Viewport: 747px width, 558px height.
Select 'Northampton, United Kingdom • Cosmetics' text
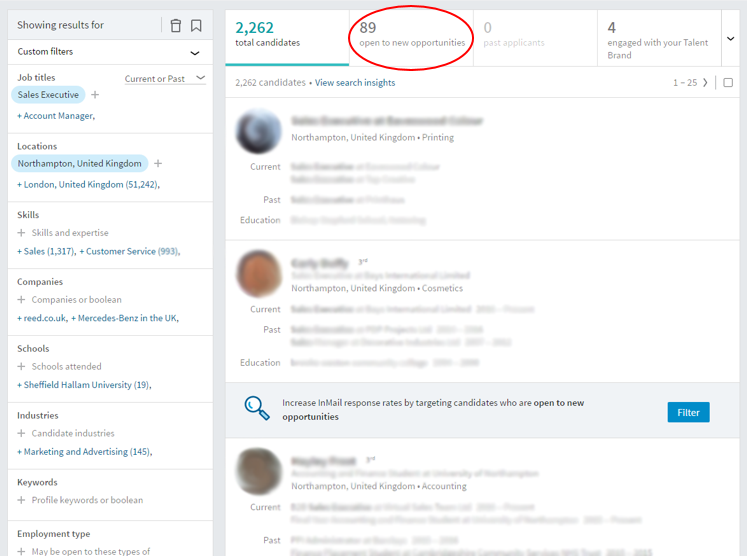(x=377, y=288)
